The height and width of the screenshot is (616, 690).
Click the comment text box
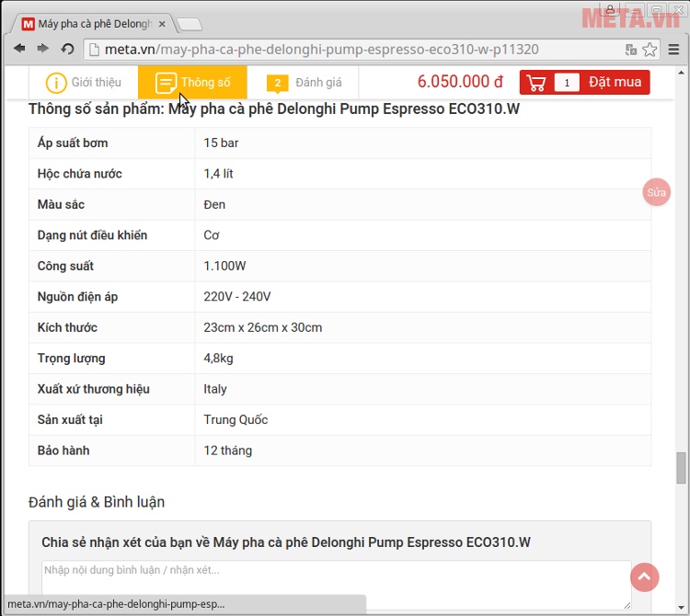click(x=336, y=585)
